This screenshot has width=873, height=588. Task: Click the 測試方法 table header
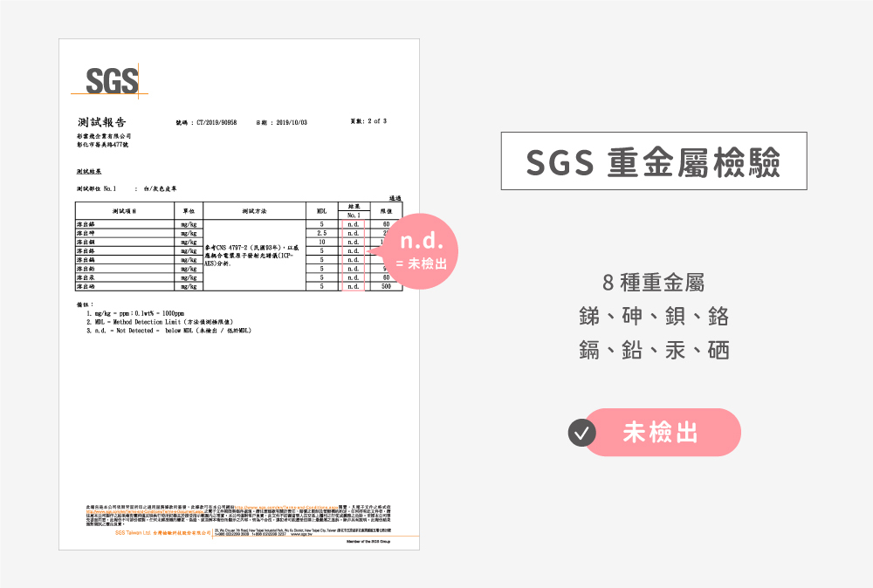click(x=254, y=211)
